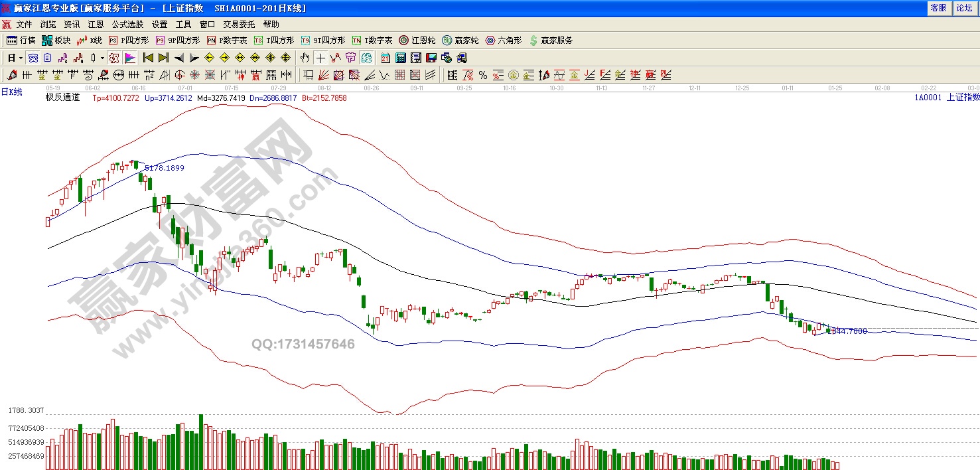Open the 赢家轮 Big wheel tool
The height and width of the screenshot is (470, 980).
pos(460,40)
